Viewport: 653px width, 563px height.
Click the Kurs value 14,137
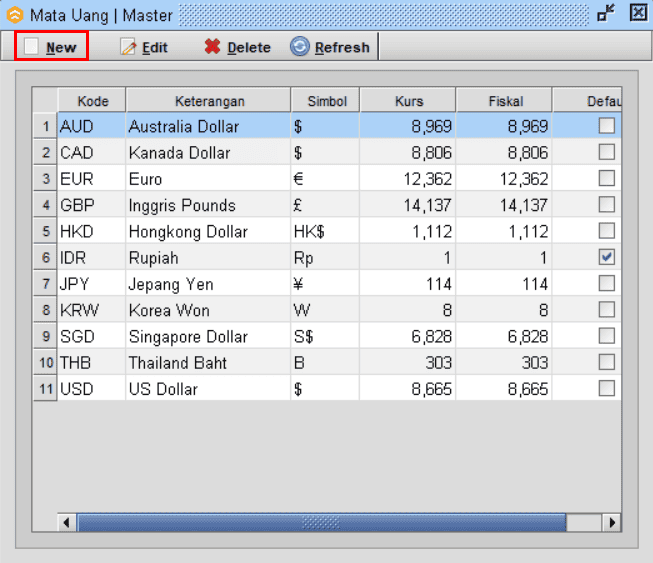click(x=408, y=204)
